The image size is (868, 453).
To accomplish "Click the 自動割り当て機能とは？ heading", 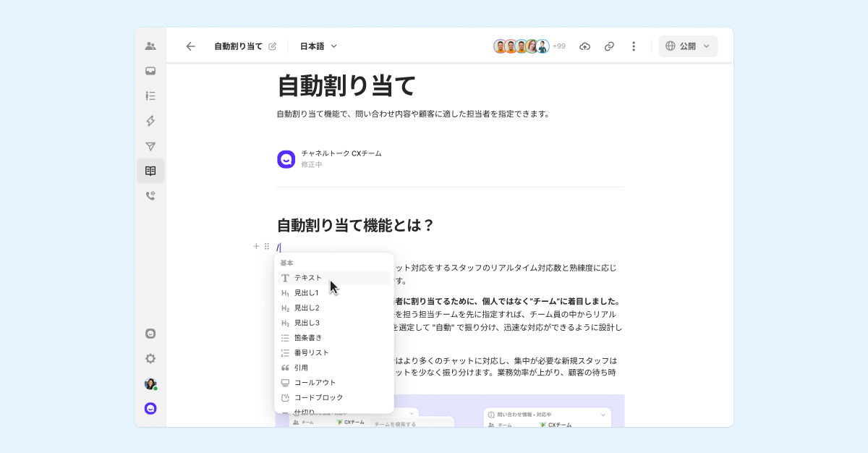I will click(355, 225).
